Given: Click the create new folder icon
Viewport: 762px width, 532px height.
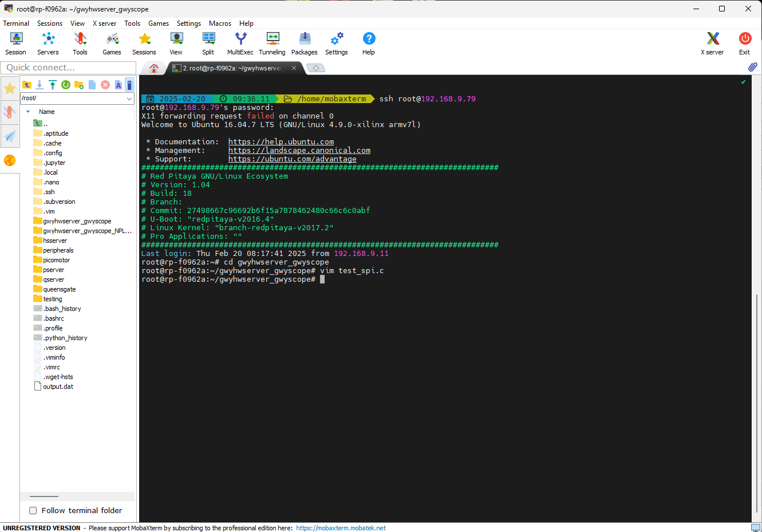Looking at the screenshot, I should (79, 85).
